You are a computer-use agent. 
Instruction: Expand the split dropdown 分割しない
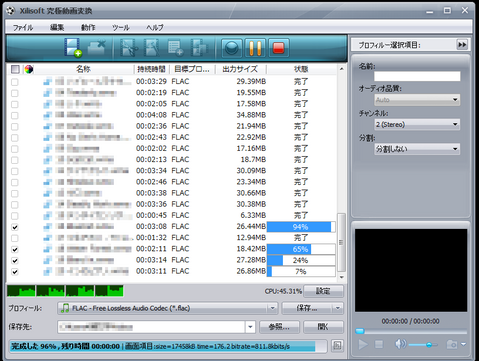click(x=417, y=149)
